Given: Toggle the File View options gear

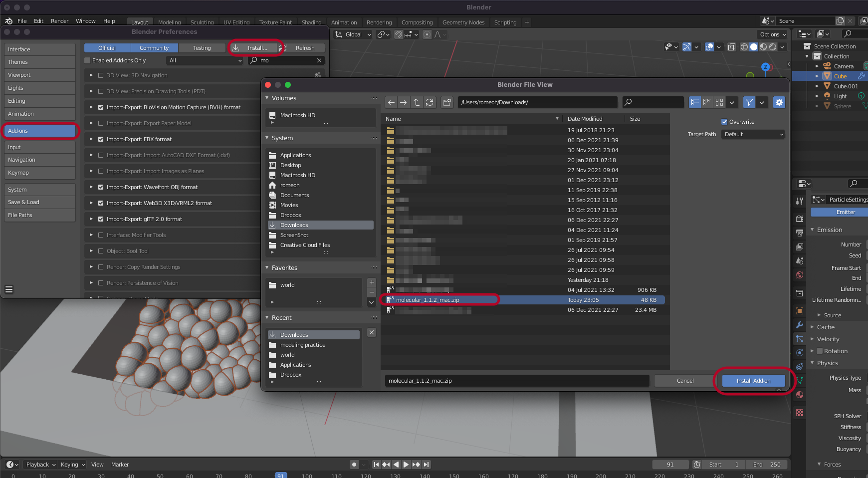Looking at the screenshot, I should tap(779, 102).
